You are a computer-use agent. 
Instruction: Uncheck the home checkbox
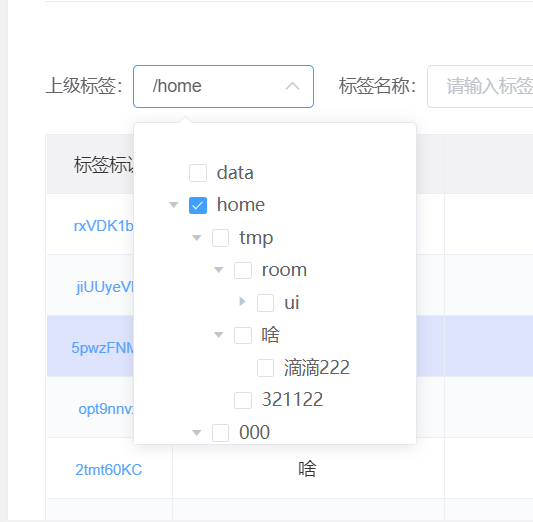point(198,205)
